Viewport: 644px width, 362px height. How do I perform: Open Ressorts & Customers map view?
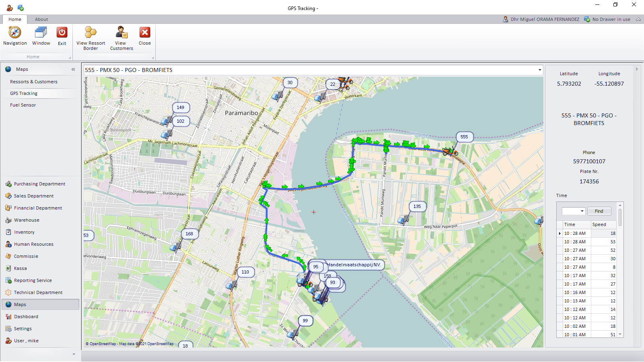tap(34, 82)
